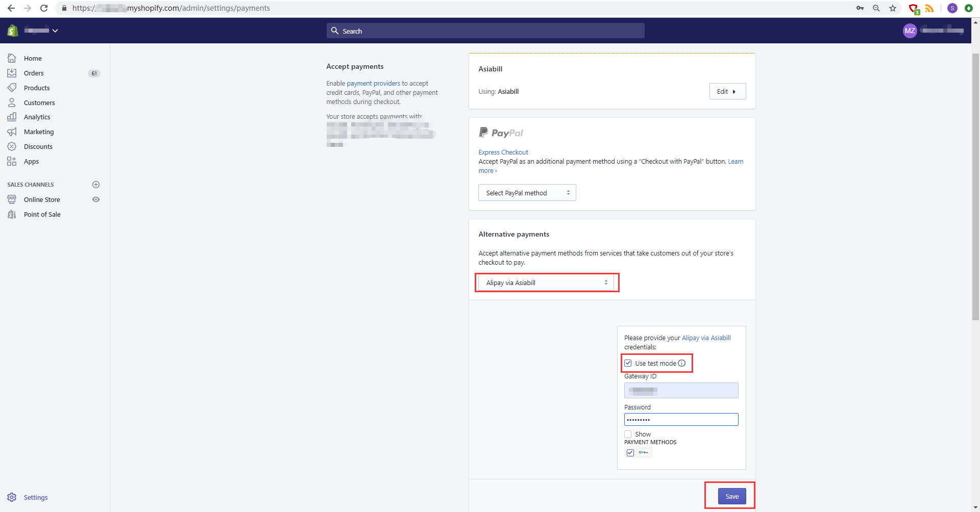This screenshot has width=980, height=512.
Task: Add a sales channel with the plus icon
Action: [95, 185]
